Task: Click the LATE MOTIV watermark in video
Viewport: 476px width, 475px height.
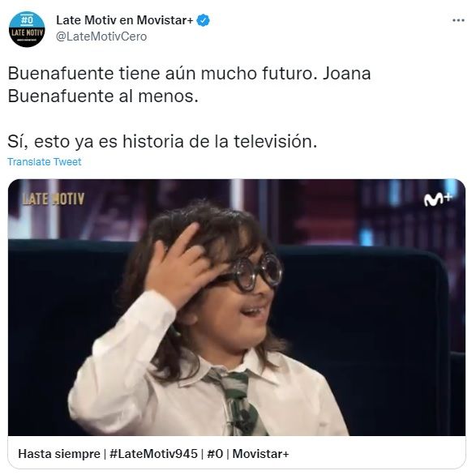Action: 54,199
